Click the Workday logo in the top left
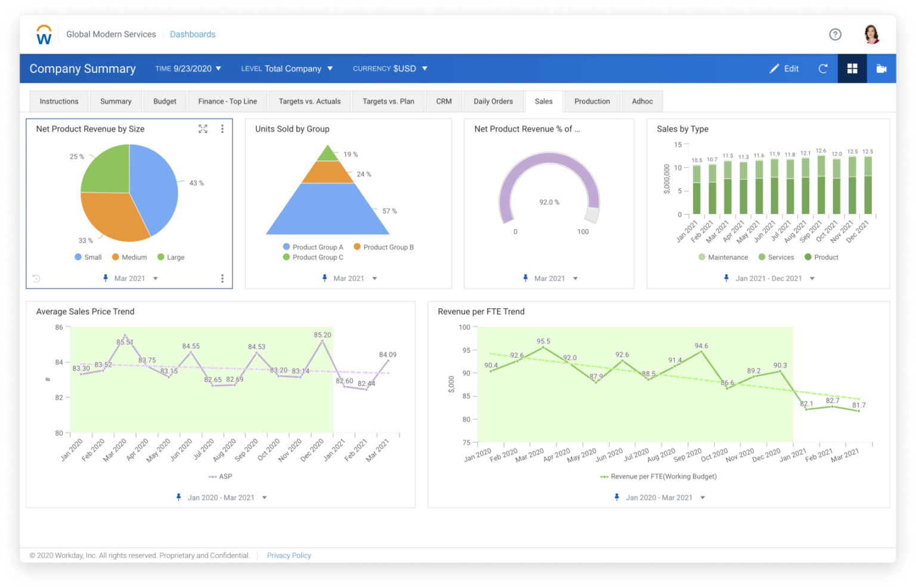Viewport: 916px width, 588px height. click(44, 34)
